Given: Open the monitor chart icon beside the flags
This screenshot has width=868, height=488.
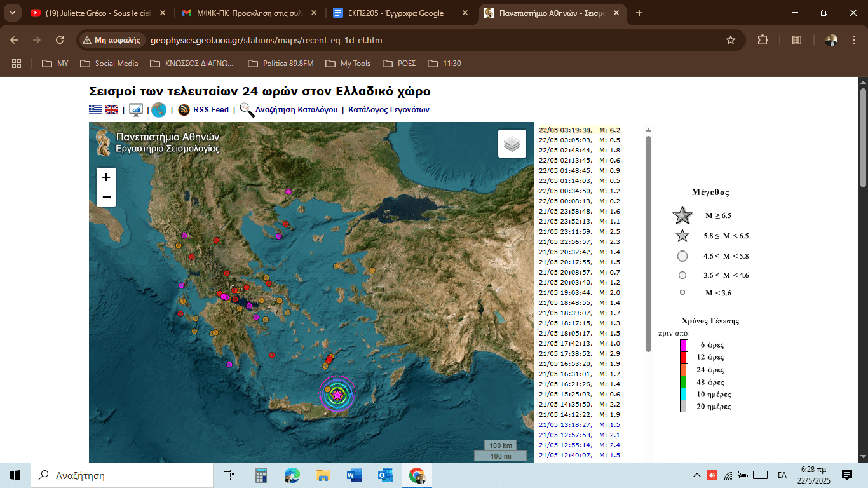Looking at the screenshot, I should [x=136, y=110].
